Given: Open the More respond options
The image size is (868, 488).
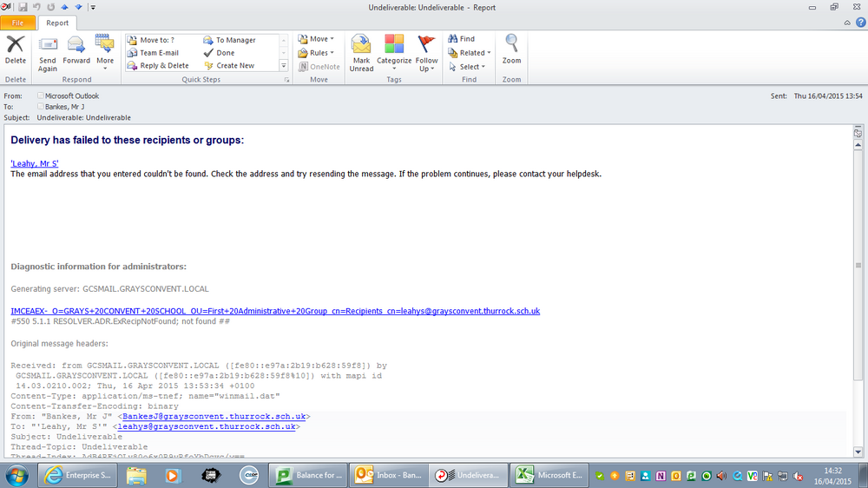Looking at the screenshot, I should pos(105,53).
